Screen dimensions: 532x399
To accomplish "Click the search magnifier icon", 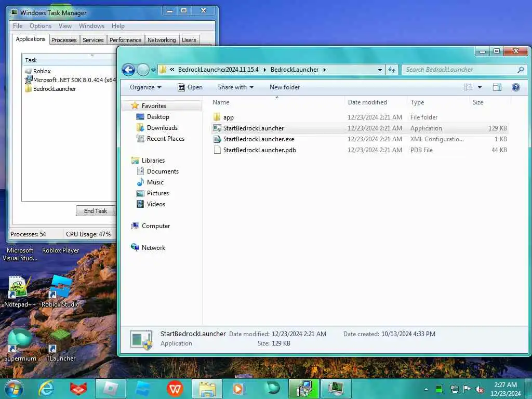I will click(521, 70).
